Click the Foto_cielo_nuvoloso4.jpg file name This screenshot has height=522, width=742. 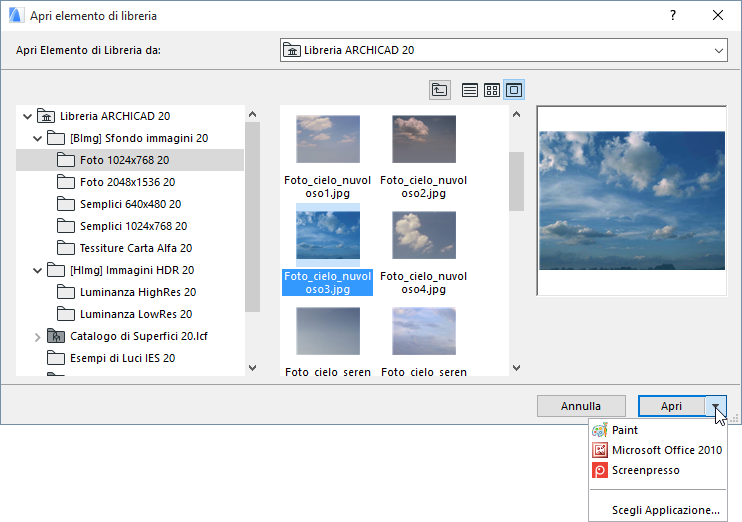point(424,283)
